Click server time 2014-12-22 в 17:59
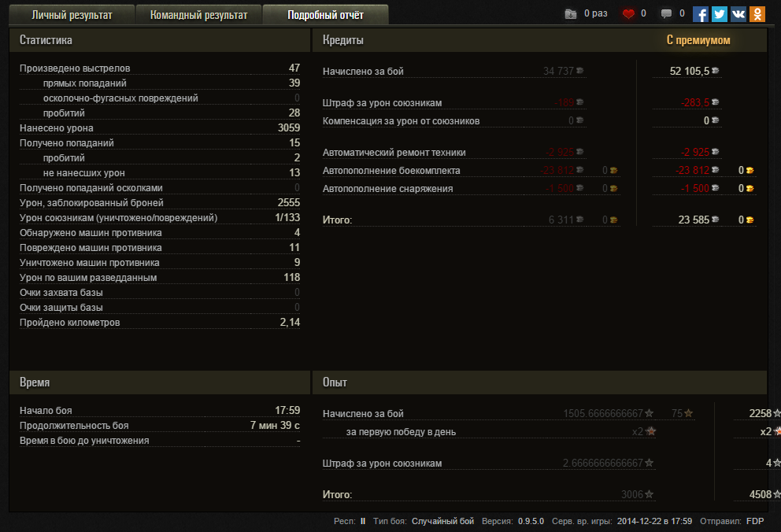The height and width of the screenshot is (532, 781). (x=654, y=521)
